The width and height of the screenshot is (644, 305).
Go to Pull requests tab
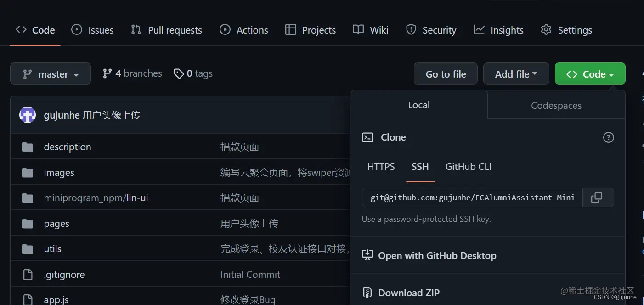(166, 30)
